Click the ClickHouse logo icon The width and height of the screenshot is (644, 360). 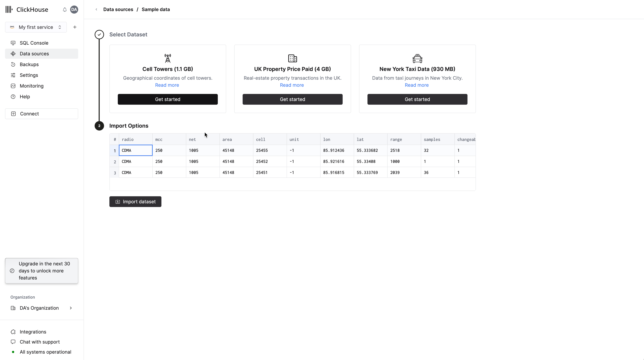coord(9,9)
